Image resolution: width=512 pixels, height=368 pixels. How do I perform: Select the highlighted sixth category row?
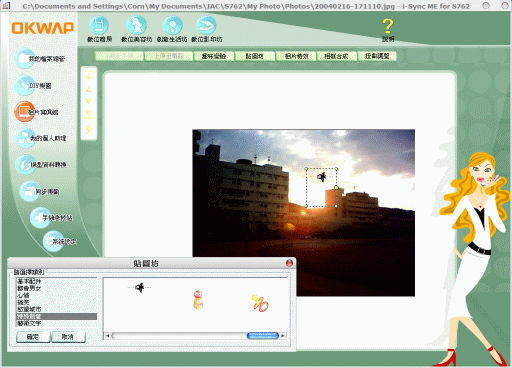(57, 316)
